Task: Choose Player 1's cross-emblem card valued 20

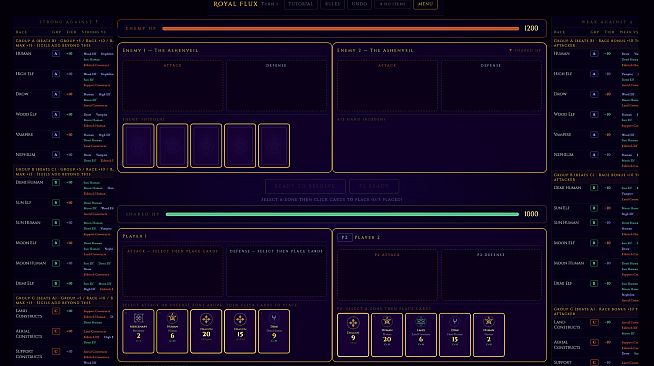Action: 206,331
